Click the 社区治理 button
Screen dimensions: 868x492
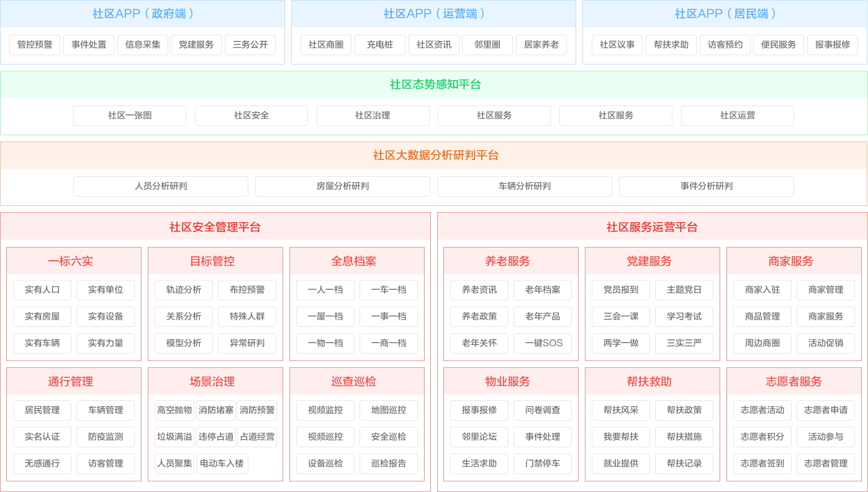[373, 115]
